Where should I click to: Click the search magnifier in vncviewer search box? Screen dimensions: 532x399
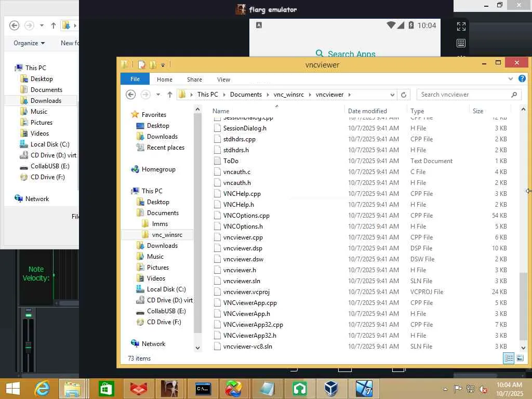[514, 95]
